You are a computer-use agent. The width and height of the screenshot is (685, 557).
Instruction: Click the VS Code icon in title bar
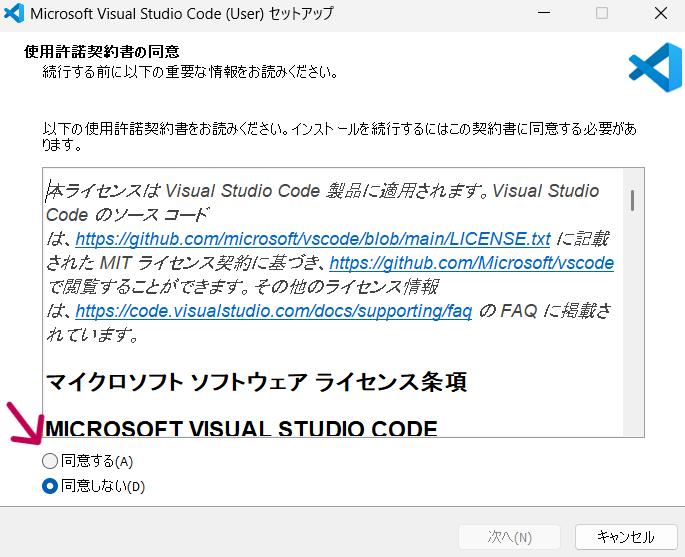tap(14, 13)
